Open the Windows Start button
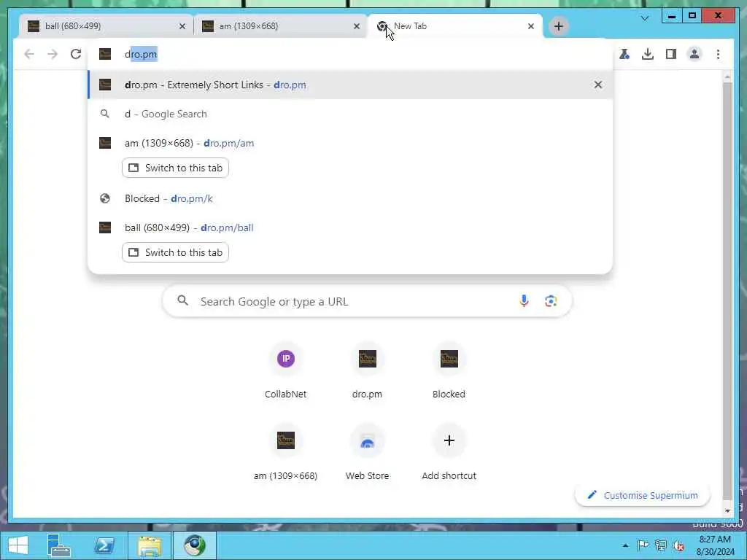 [x=18, y=545]
